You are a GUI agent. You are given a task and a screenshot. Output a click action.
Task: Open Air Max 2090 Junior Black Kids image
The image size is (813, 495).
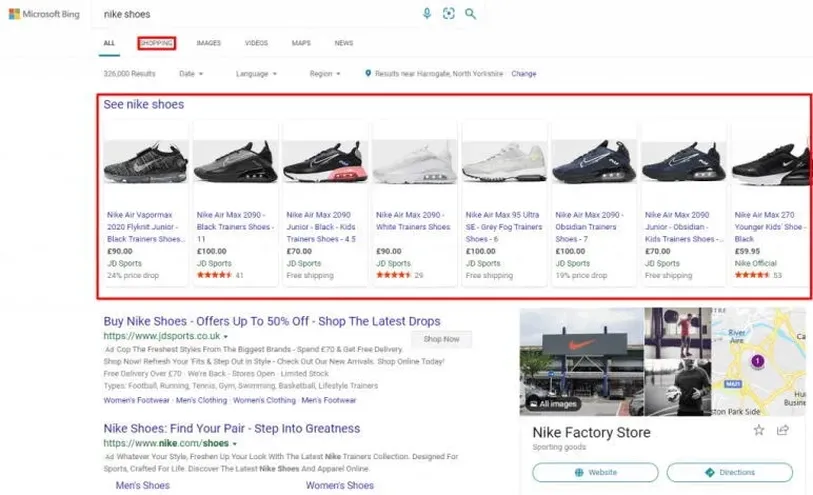325,162
